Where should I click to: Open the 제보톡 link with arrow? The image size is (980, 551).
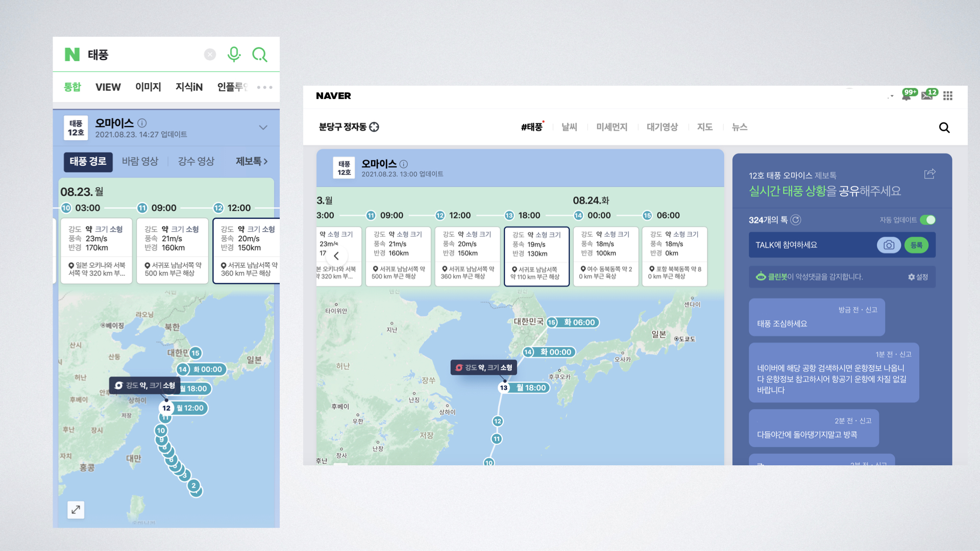click(x=252, y=162)
